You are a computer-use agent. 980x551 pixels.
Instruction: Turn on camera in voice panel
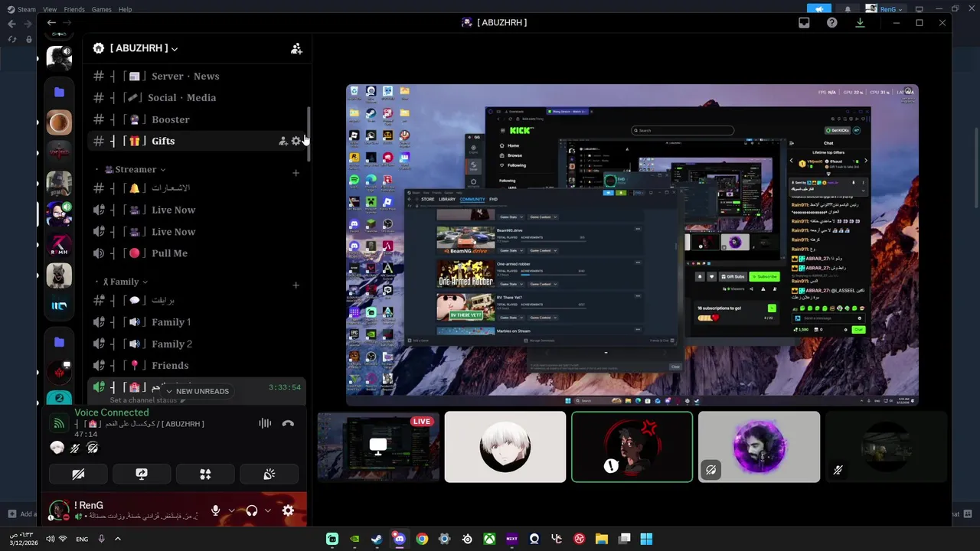point(78,474)
